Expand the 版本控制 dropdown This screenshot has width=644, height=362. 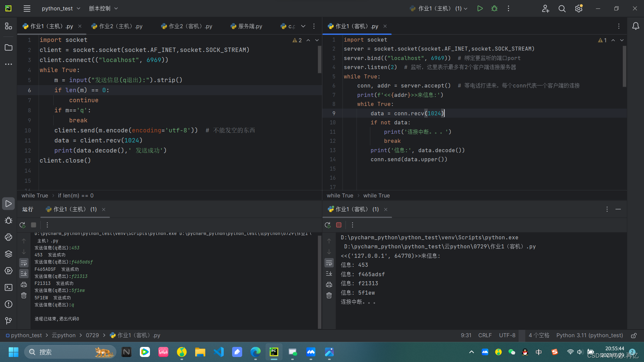point(103,8)
